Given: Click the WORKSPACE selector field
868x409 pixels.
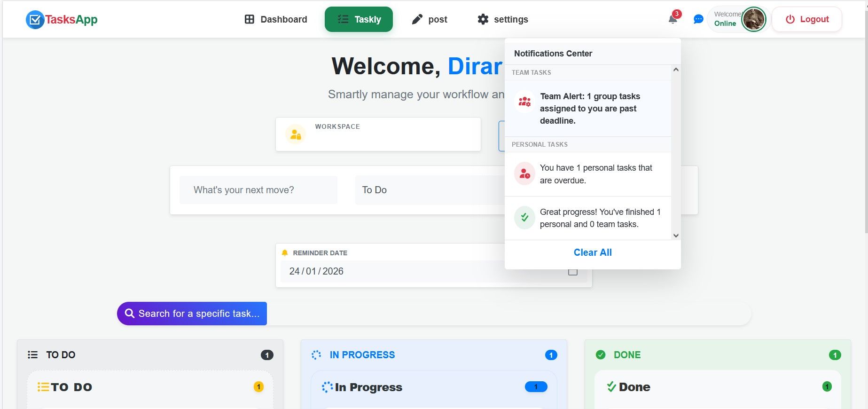Looking at the screenshot, I should point(378,134).
